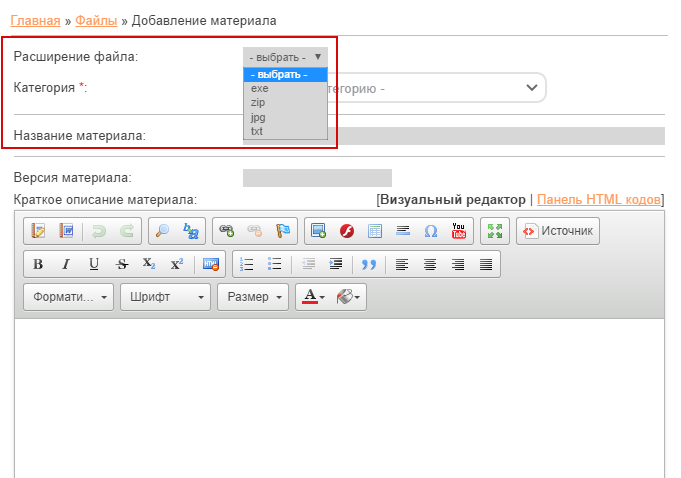Apply blockquote formatting
Image resolution: width=681 pixels, height=478 pixels.
point(368,264)
